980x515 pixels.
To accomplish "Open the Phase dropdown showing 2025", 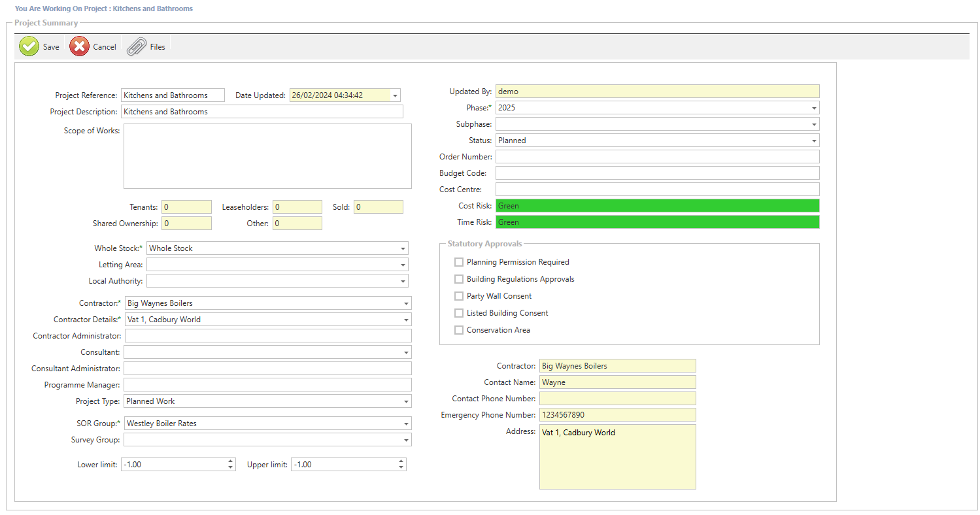I will tap(813, 108).
